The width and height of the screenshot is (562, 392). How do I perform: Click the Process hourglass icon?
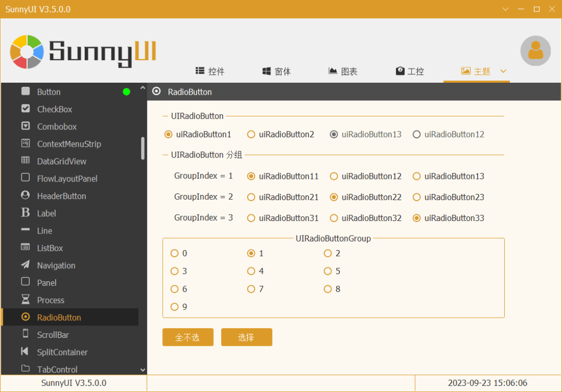pos(25,299)
